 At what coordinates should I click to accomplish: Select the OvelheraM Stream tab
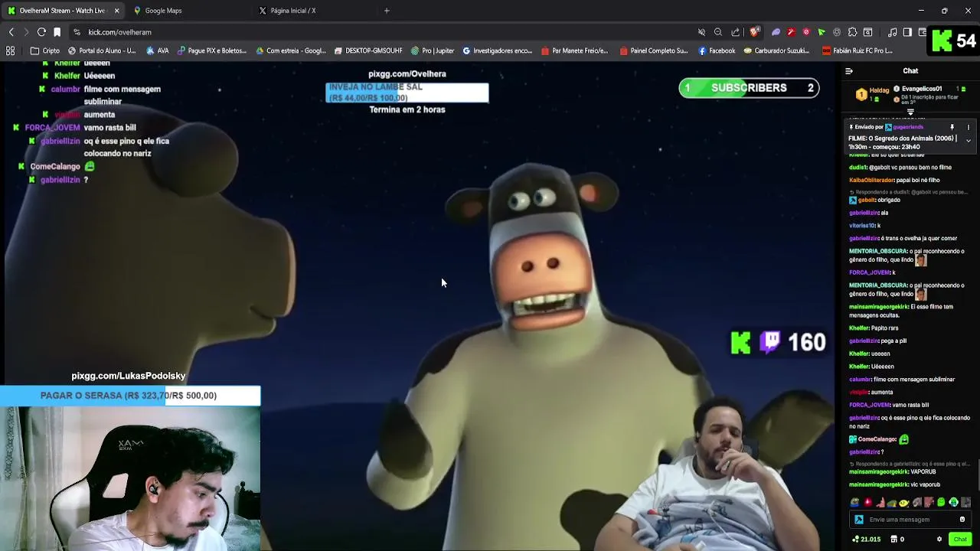tap(61, 11)
